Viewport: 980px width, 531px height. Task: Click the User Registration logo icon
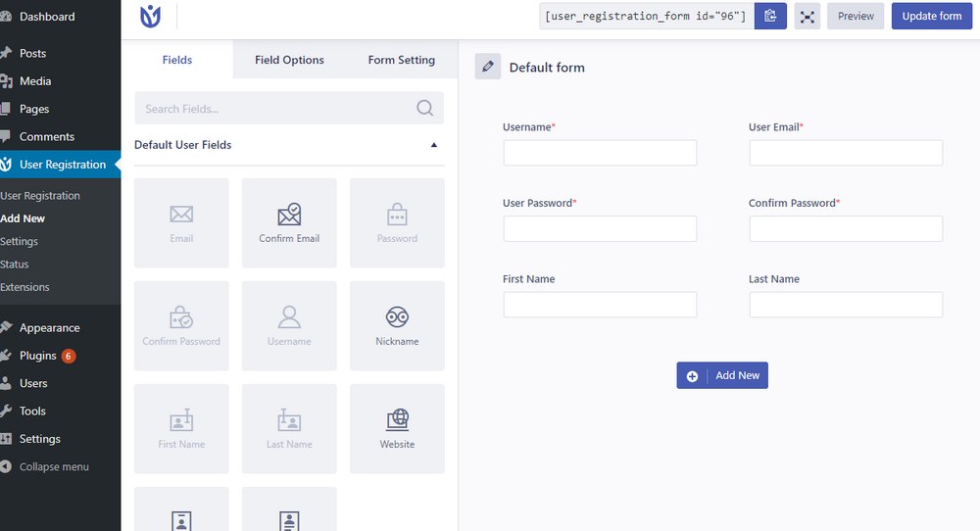[150, 17]
